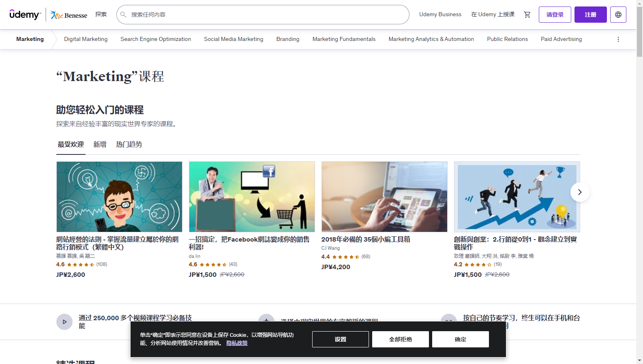The width and height of the screenshot is (643, 364).
Task: Select the 最受欢迎 tab
Action: click(x=71, y=144)
